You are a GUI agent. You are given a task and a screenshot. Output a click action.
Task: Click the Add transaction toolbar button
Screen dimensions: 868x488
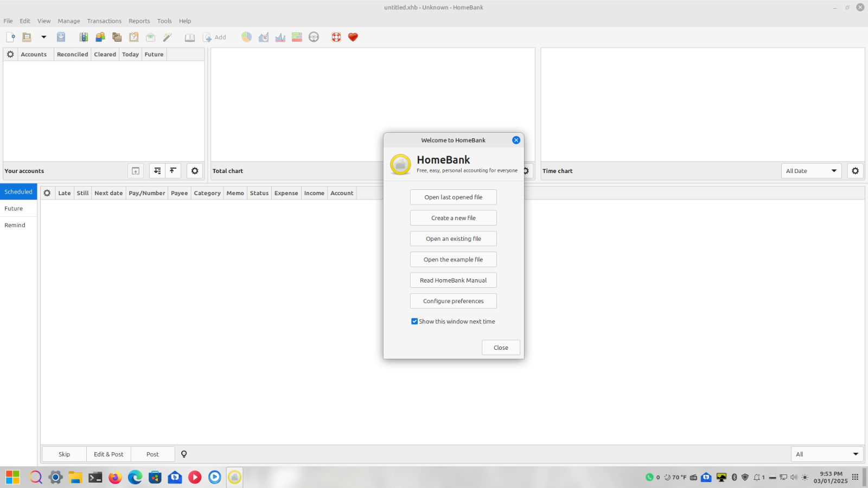(214, 37)
